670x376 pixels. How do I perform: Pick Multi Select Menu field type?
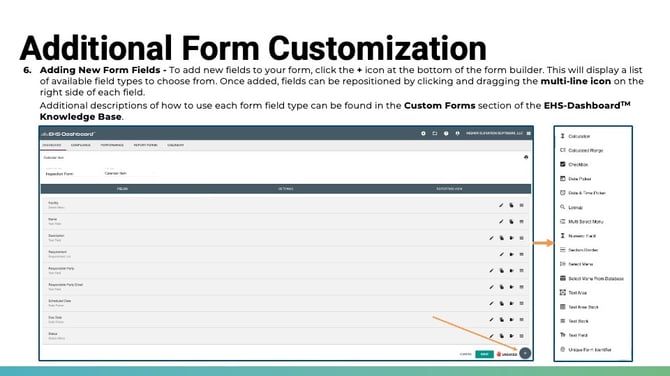tap(582, 222)
